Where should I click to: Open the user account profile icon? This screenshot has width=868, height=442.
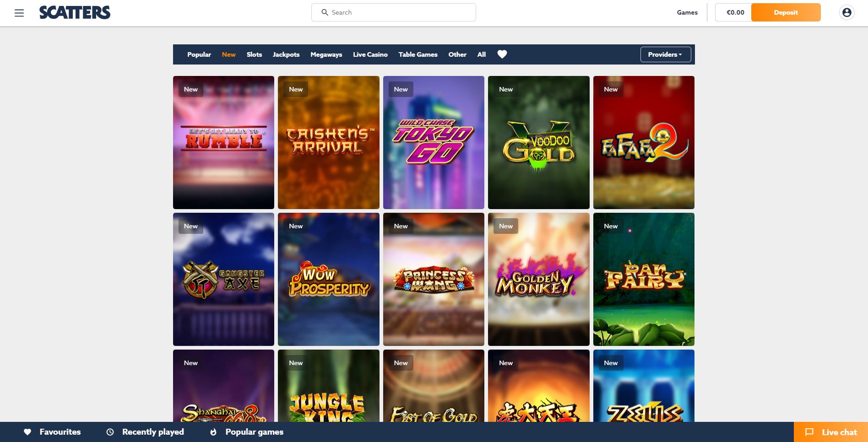(x=846, y=12)
